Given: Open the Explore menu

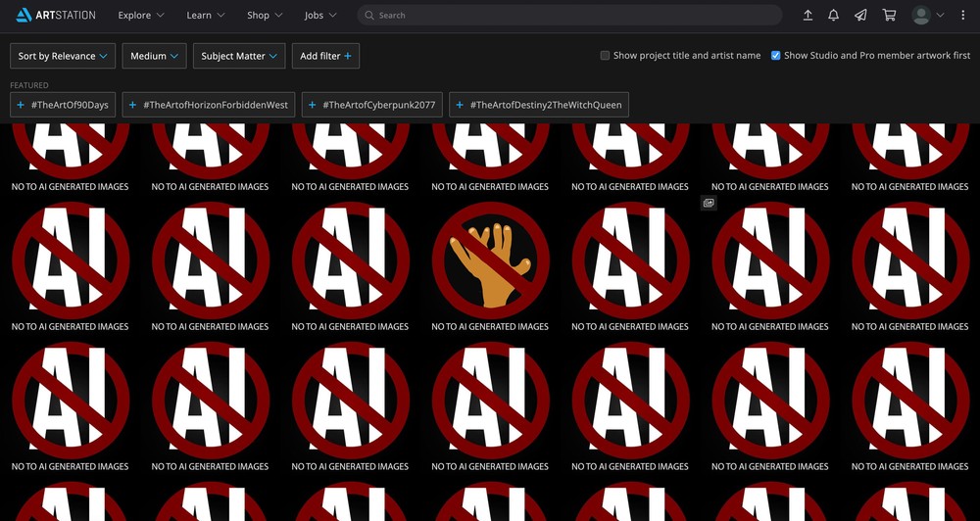Looking at the screenshot, I should pos(141,15).
